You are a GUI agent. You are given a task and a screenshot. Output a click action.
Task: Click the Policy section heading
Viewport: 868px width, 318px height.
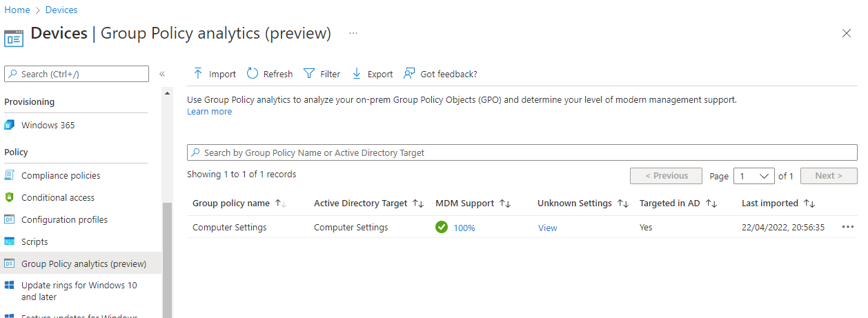pyautogui.click(x=17, y=152)
